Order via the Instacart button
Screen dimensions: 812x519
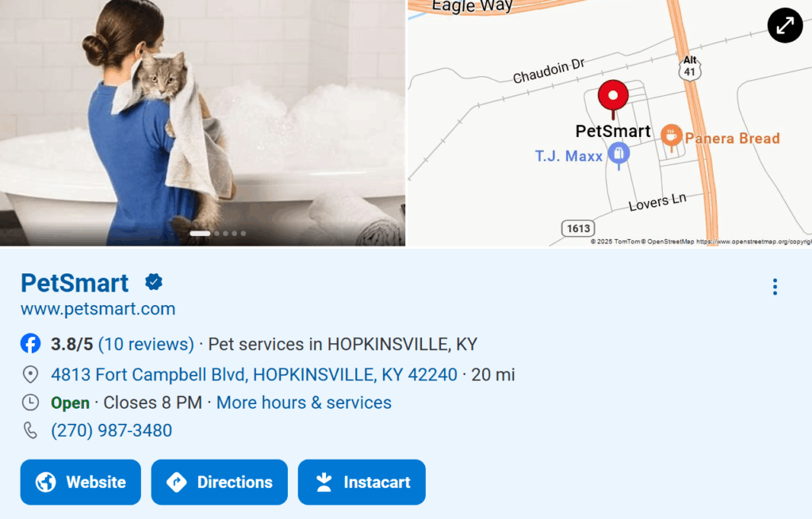[362, 482]
